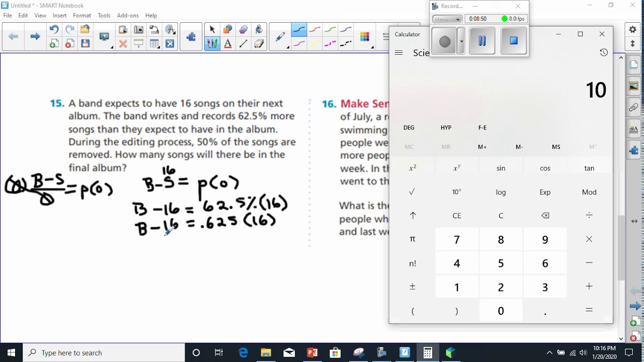
Task: Open calculator navigation hamburger menu
Action: [399, 52]
